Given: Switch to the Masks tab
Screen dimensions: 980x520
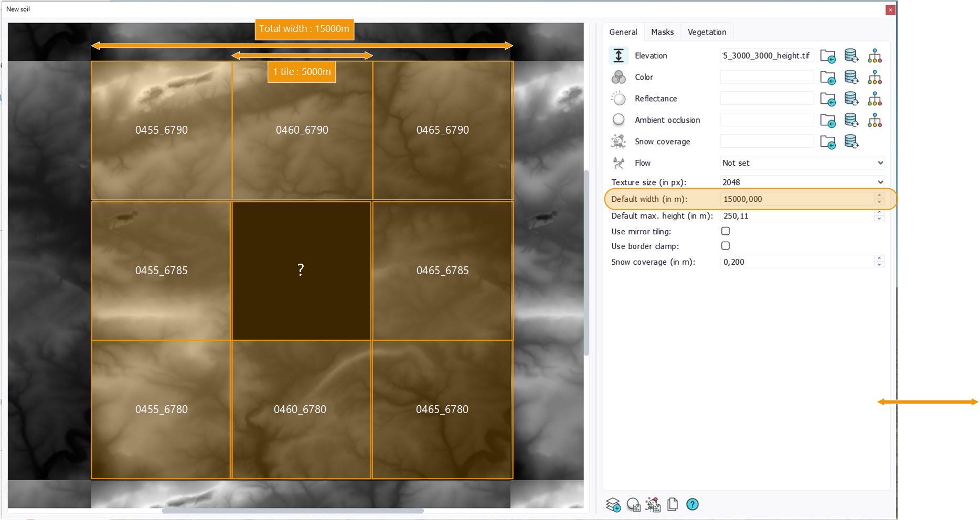Looking at the screenshot, I should pos(662,32).
